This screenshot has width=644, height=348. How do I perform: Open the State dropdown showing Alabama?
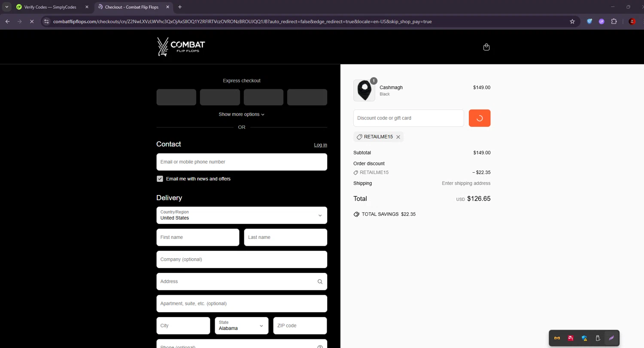(x=242, y=326)
